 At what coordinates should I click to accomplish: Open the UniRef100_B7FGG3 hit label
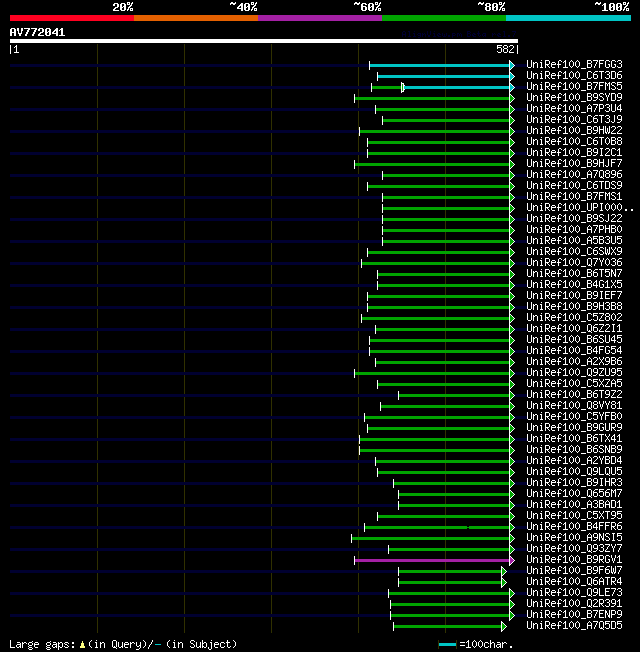coord(574,64)
